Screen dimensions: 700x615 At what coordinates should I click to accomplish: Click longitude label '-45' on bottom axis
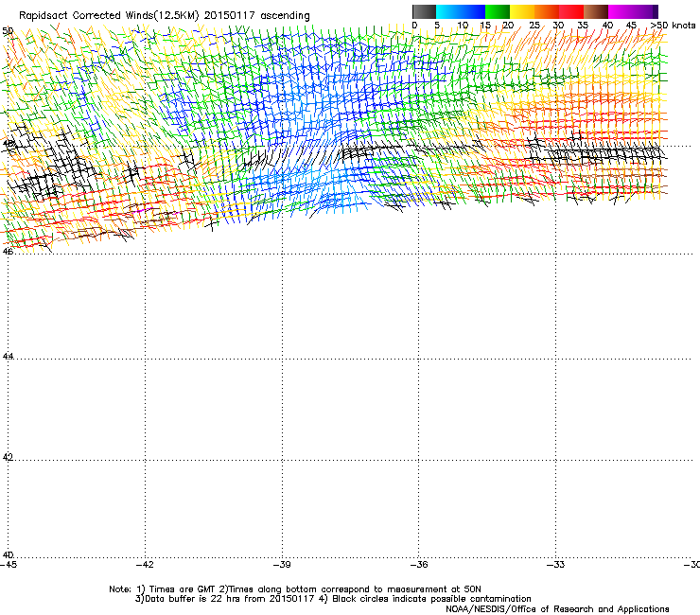pyautogui.click(x=9, y=565)
